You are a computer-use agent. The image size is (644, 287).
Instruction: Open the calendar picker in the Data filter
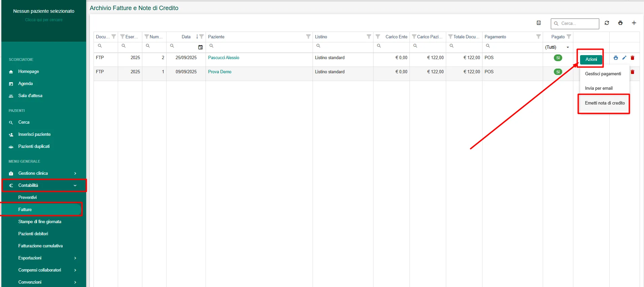point(201,47)
